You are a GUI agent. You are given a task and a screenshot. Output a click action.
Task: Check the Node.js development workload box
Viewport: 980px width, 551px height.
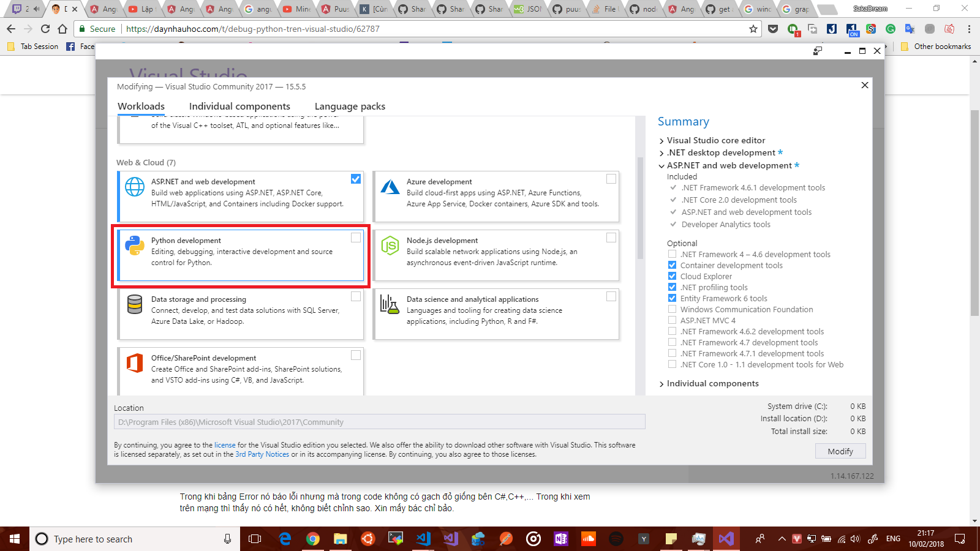[x=611, y=238]
